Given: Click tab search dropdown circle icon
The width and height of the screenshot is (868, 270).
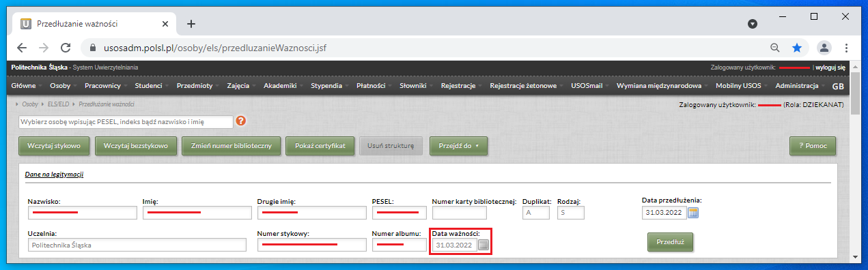Looking at the screenshot, I should tap(753, 23).
